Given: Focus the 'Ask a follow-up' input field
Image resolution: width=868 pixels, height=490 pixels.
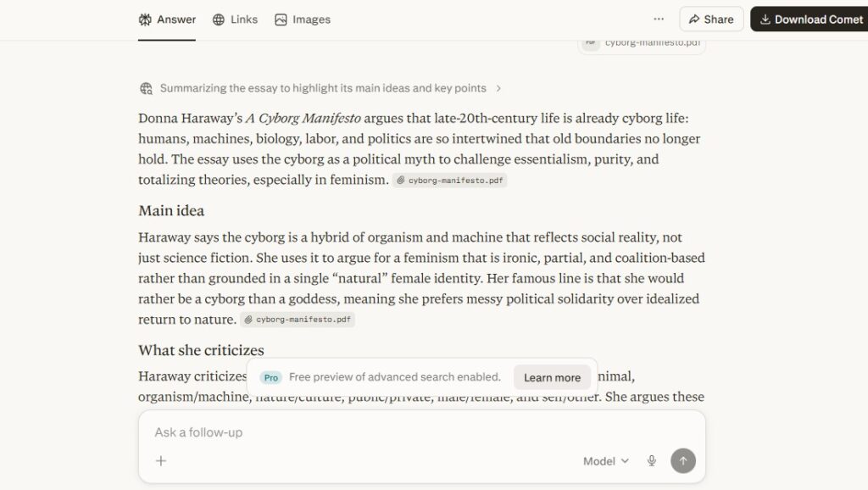Looking at the screenshot, I should point(422,432).
